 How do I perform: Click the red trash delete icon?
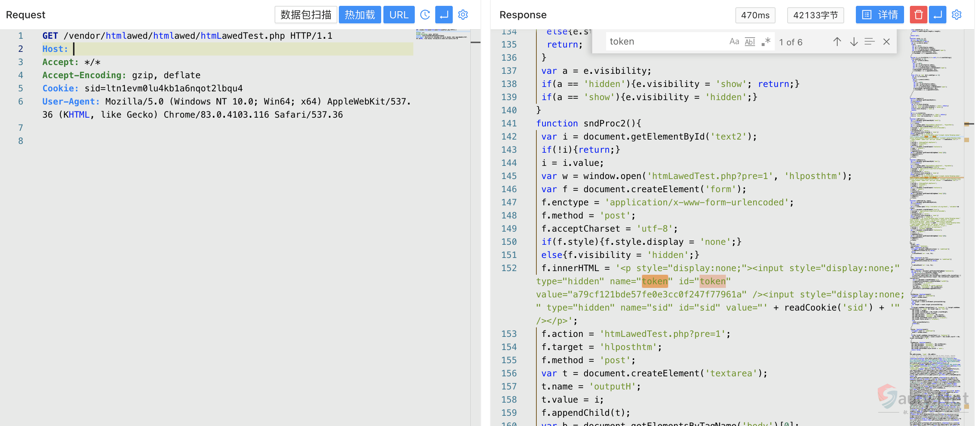(x=918, y=15)
